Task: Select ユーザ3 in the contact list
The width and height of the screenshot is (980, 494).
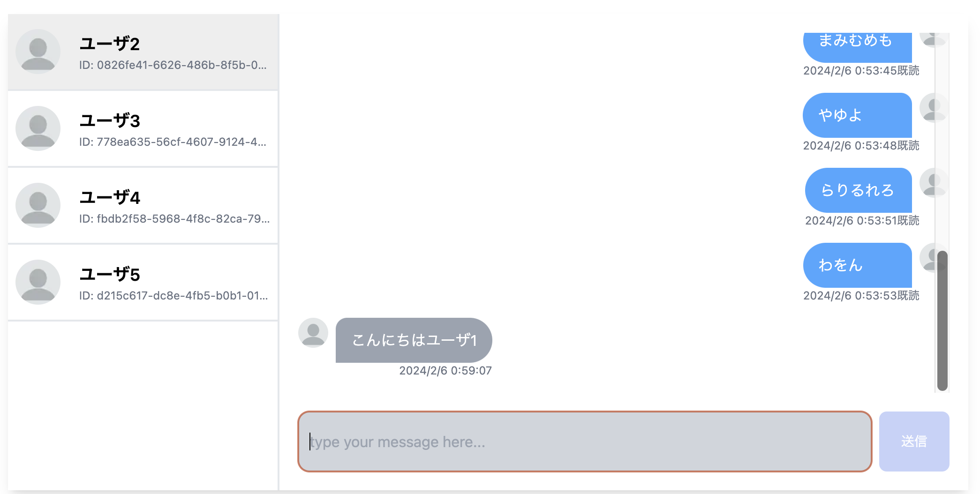Action: 110,121
